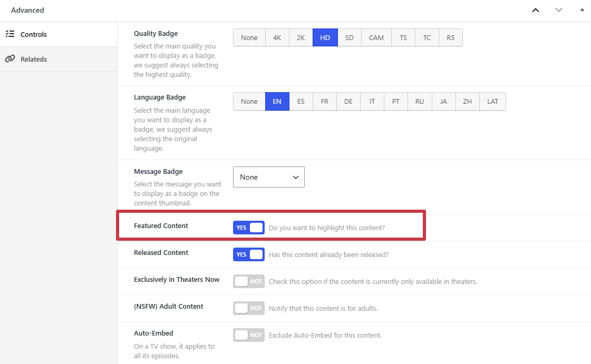Select the RU language badge

(x=420, y=102)
